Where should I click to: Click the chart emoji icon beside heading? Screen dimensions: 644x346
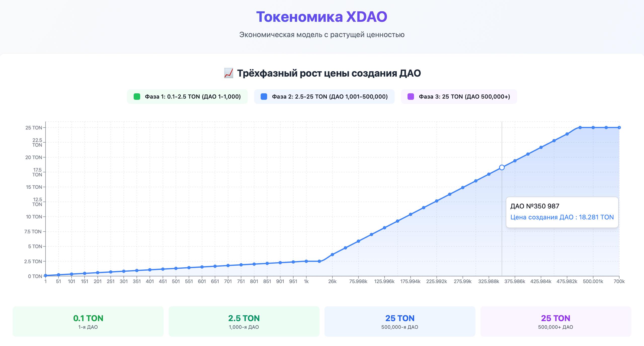click(228, 73)
